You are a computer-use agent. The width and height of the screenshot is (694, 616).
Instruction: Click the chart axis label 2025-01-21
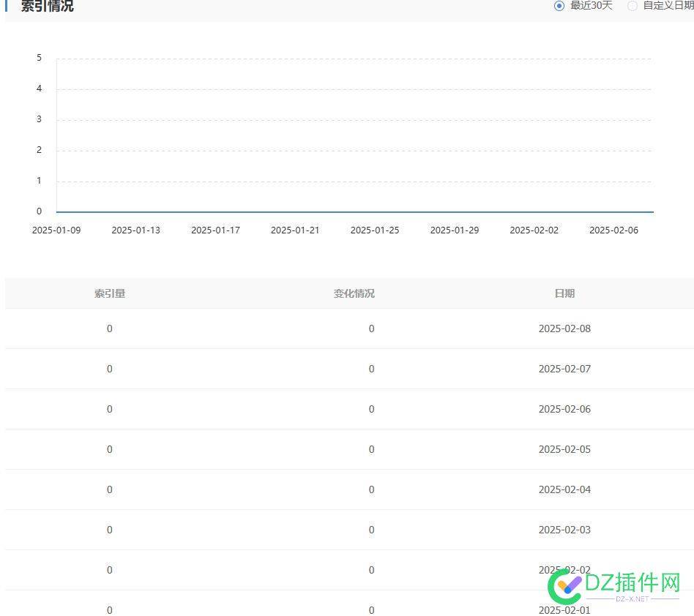point(295,230)
